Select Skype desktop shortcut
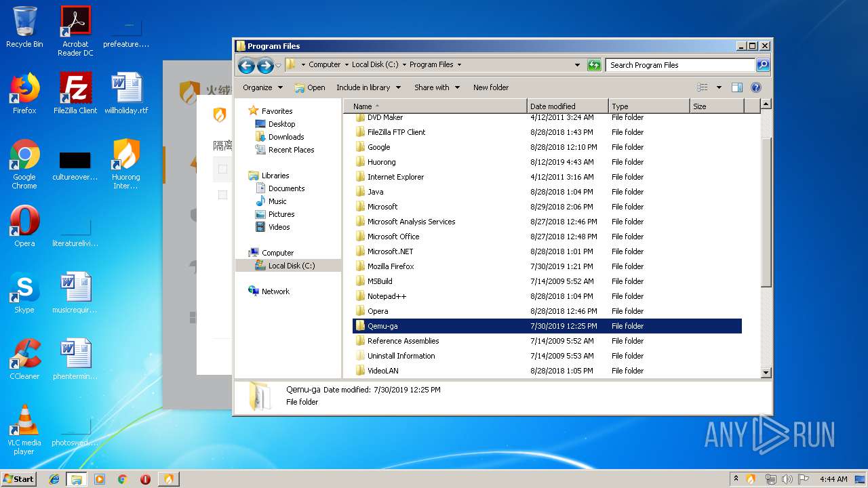Viewport: 868px width, 488px height. pos(24,293)
